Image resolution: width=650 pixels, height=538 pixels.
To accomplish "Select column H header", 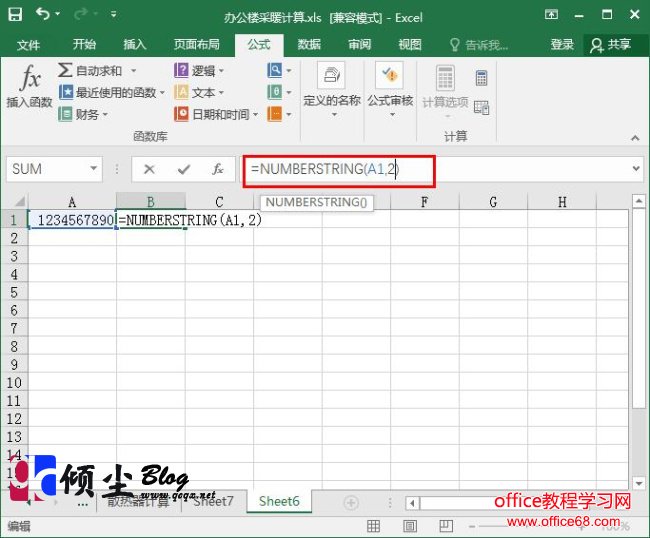I will [x=562, y=202].
